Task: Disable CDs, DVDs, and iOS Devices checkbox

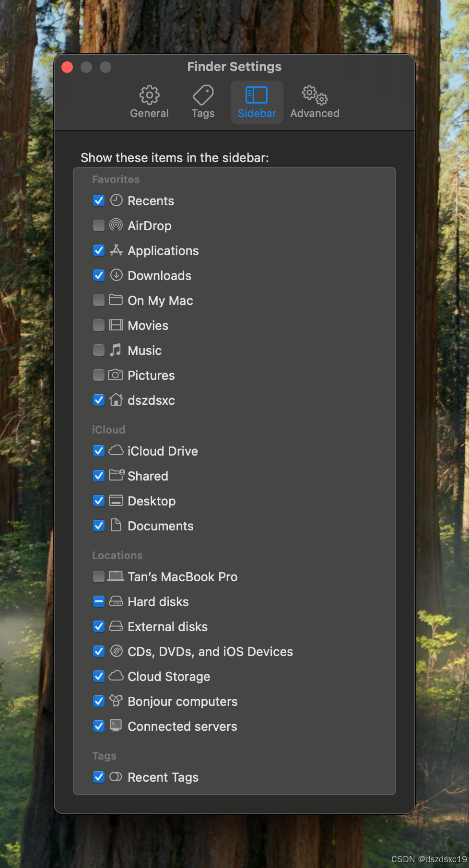Action: [x=99, y=651]
